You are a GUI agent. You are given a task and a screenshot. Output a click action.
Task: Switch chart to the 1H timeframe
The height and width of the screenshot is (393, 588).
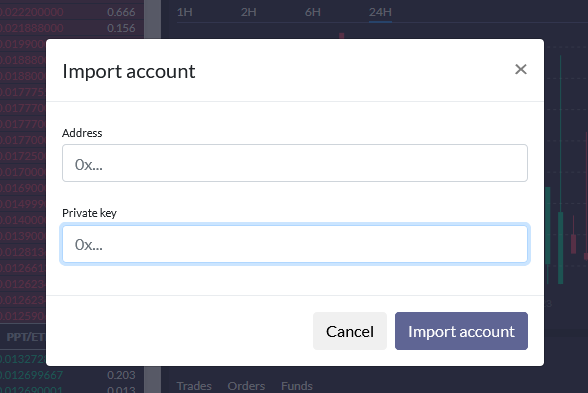184,12
